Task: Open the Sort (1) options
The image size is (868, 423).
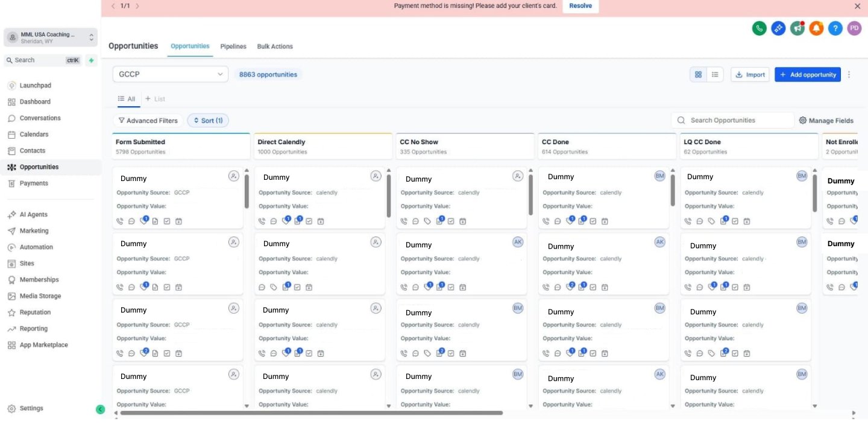Action: pyautogui.click(x=208, y=121)
